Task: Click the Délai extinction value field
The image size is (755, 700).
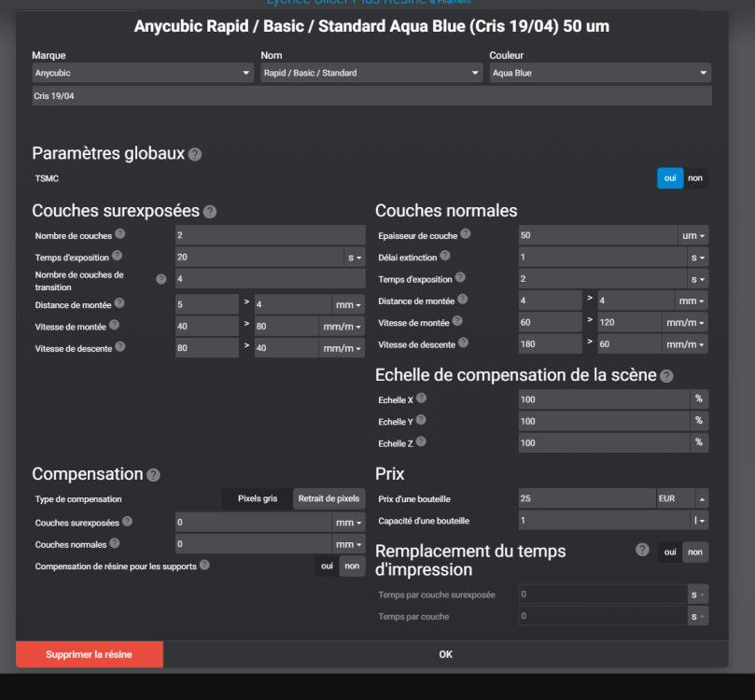Action: point(602,257)
